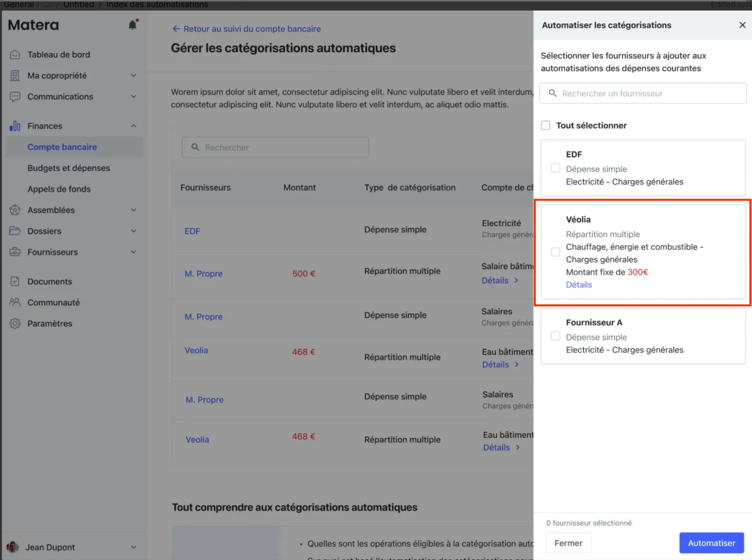Screen dimensions: 752x560
Task: Focus the Rechercher un fournisseur field
Action: [643, 93]
